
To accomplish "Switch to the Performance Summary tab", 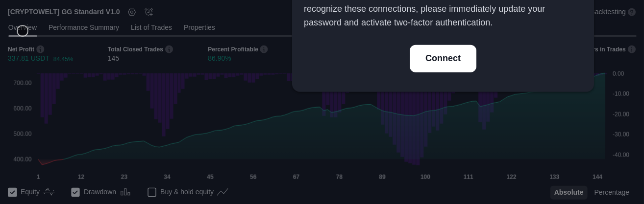I will click(84, 28).
